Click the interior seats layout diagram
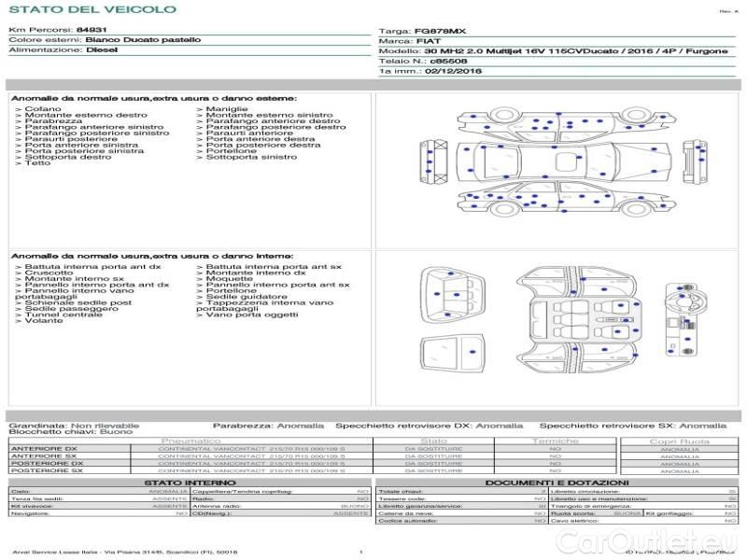Screen dimensions: 747x560 (577, 320)
